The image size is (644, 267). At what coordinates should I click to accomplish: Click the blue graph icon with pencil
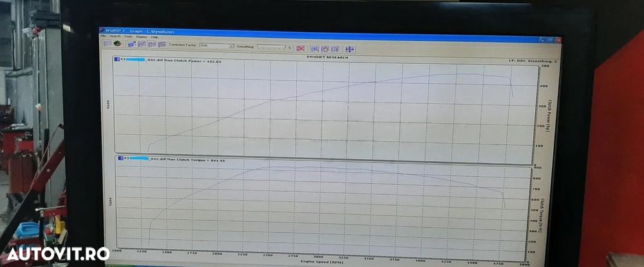132,44
